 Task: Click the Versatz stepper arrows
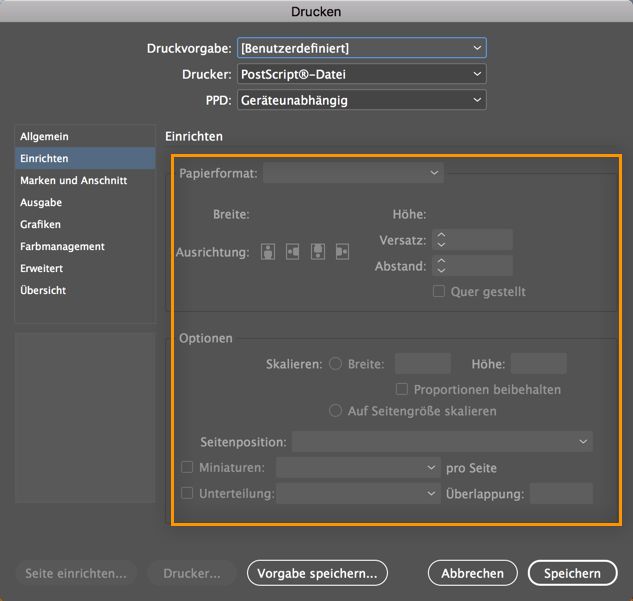441,240
